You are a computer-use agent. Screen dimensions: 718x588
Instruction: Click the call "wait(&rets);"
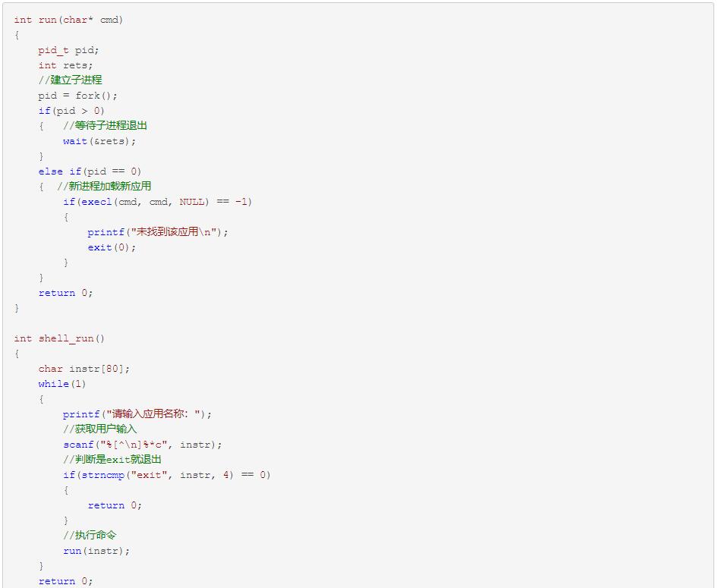click(x=99, y=141)
